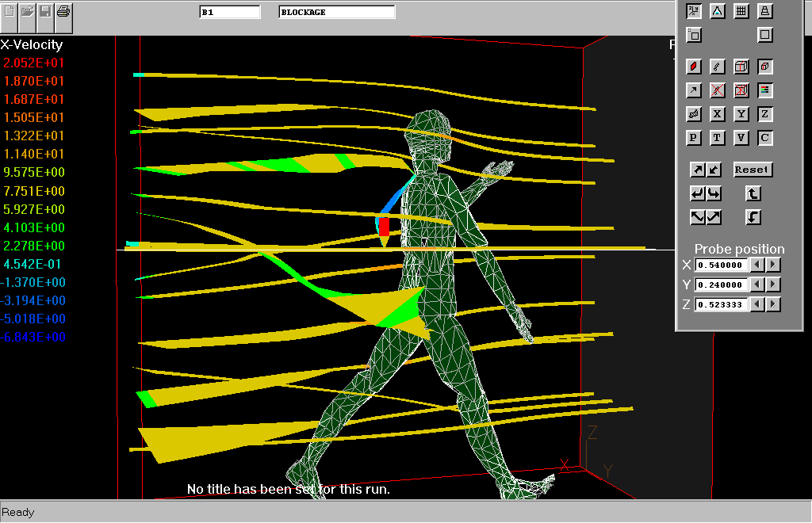
Task: Toggle the mesh grid display icon
Action: (741, 11)
